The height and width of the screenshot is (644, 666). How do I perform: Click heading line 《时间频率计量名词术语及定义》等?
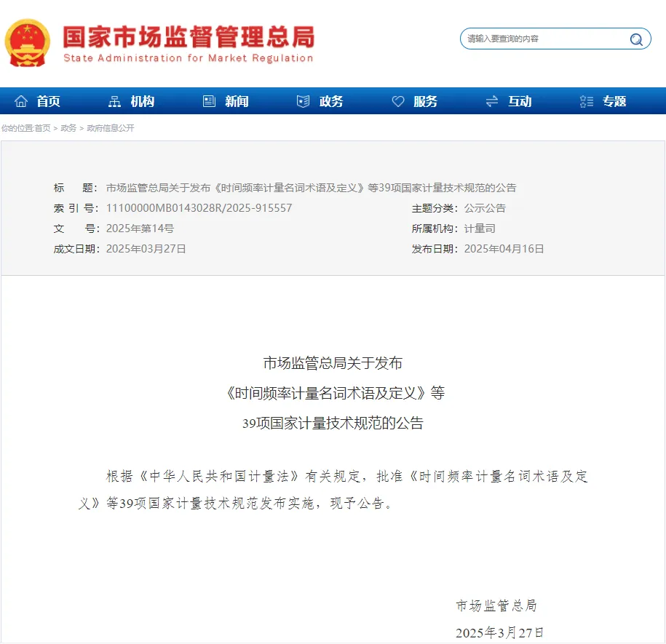click(334, 393)
